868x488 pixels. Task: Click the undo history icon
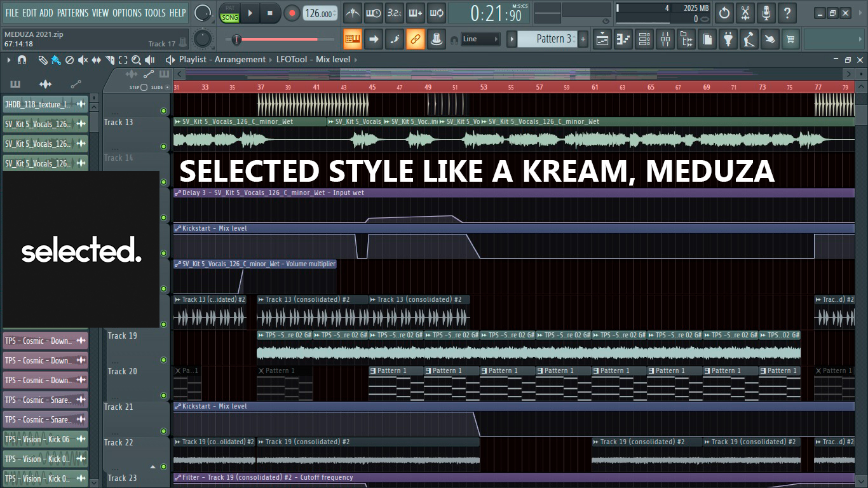[x=724, y=13]
